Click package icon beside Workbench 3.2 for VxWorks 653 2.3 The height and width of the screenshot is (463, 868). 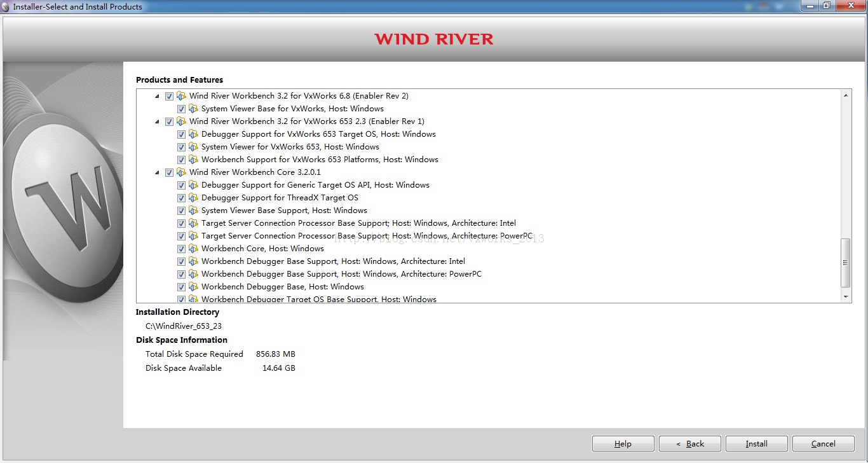pos(181,121)
